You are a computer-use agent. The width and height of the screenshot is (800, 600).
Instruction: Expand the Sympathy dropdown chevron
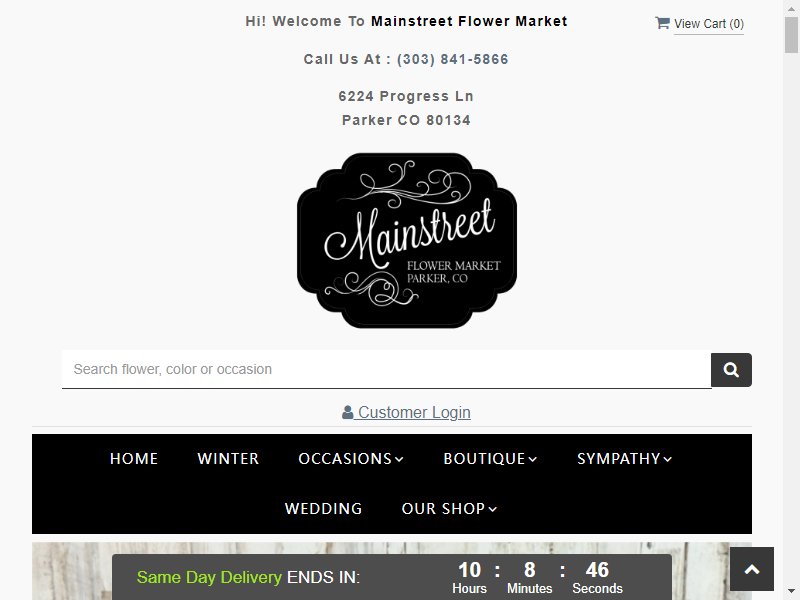click(667, 459)
